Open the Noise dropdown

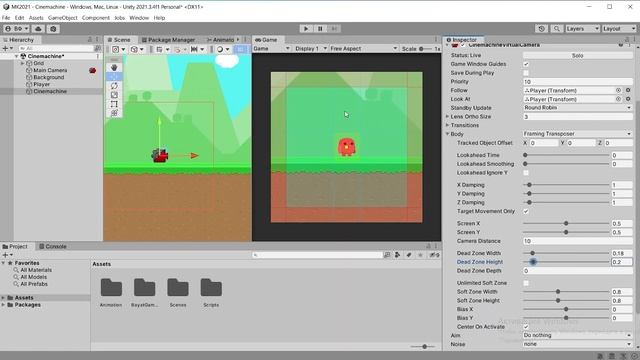click(x=578, y=344)
